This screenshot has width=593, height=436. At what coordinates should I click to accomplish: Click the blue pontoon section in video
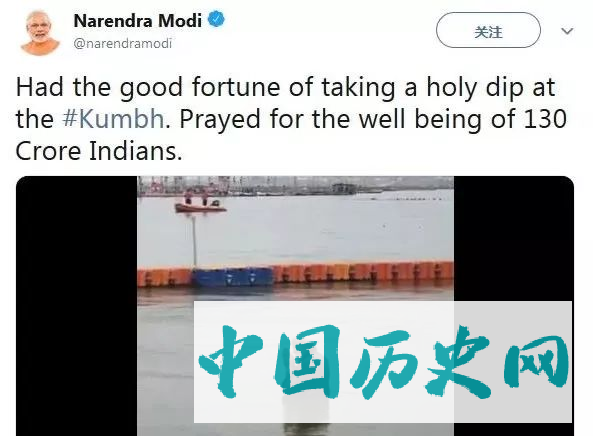233,277
